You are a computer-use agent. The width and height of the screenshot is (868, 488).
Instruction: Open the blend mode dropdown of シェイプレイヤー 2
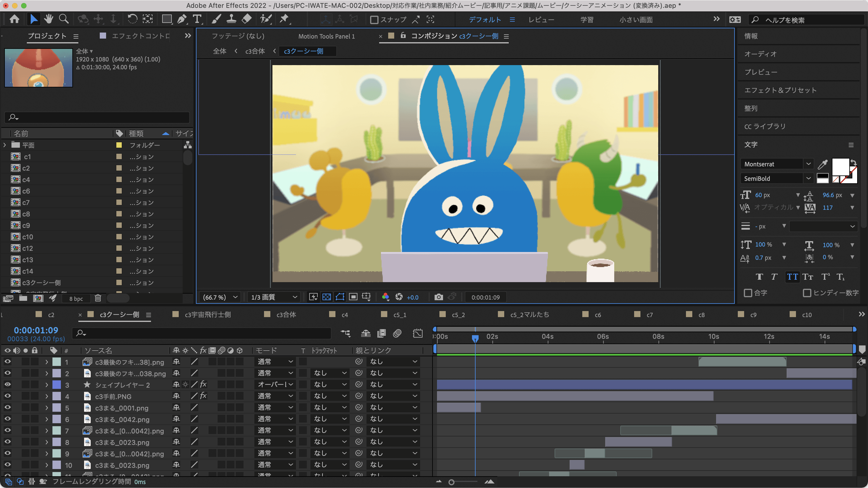pyautogui.click(x=275, y=384)
